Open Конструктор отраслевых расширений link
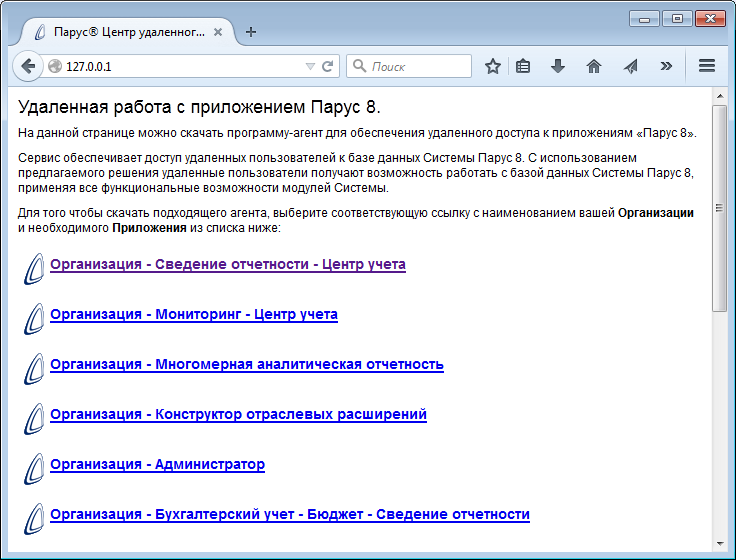The width and height of the screenshot is (736, 560). [x=238, y=414]
